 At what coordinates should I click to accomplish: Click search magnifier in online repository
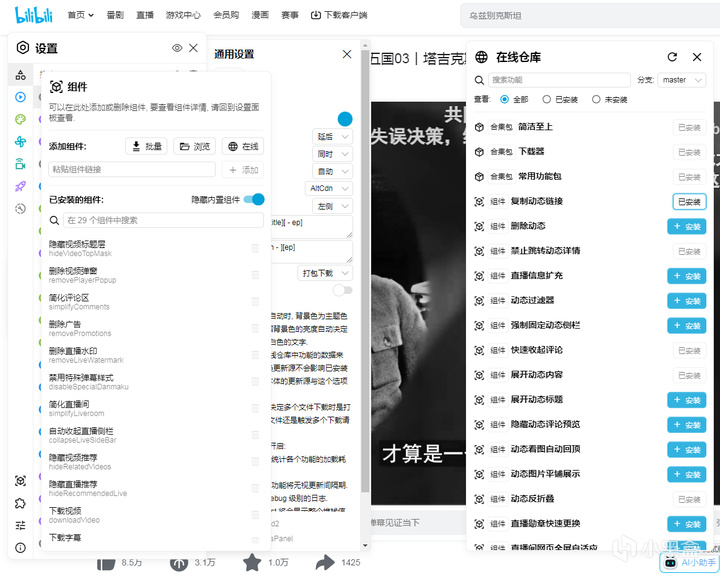(x=479, y=80)
